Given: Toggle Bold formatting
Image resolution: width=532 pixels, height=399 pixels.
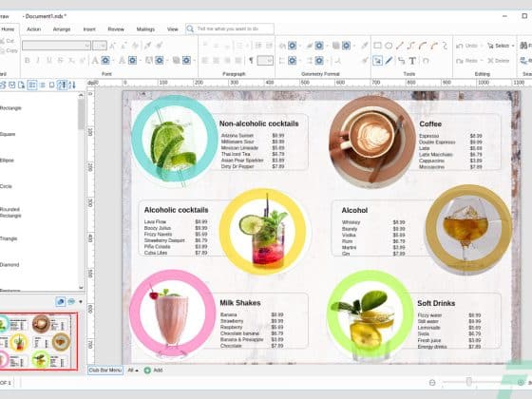Looking at the screenshot, I should coord(28,61).
